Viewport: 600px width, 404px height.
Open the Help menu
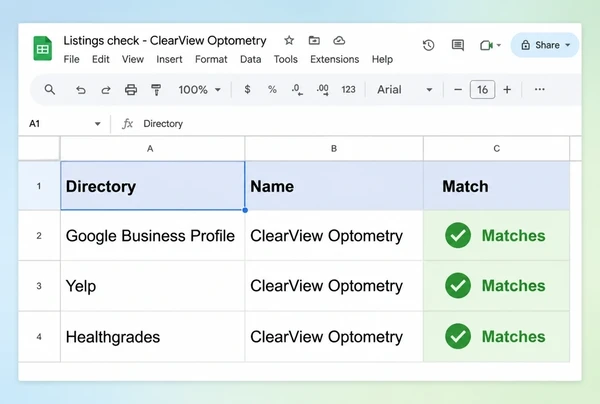[382, 59]
